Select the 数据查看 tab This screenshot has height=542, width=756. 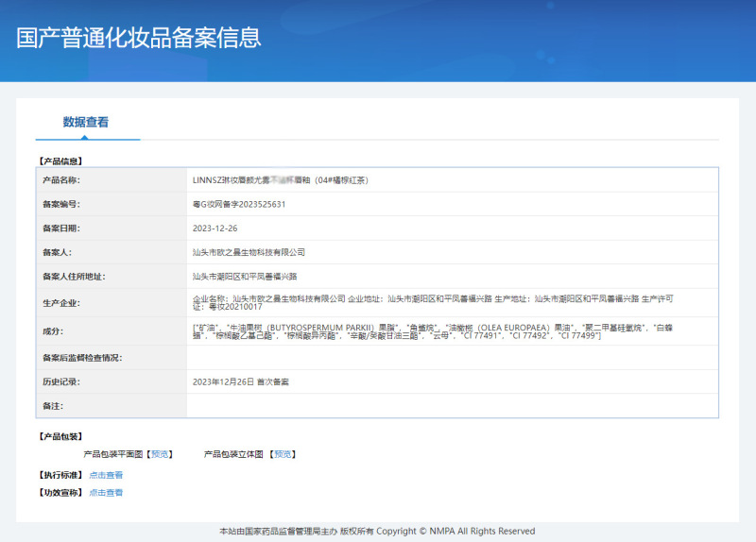(x=86, y=123)
